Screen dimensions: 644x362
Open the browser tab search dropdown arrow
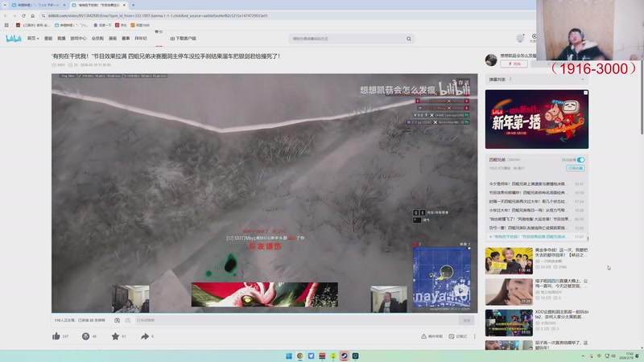click(x=5, y=5)
